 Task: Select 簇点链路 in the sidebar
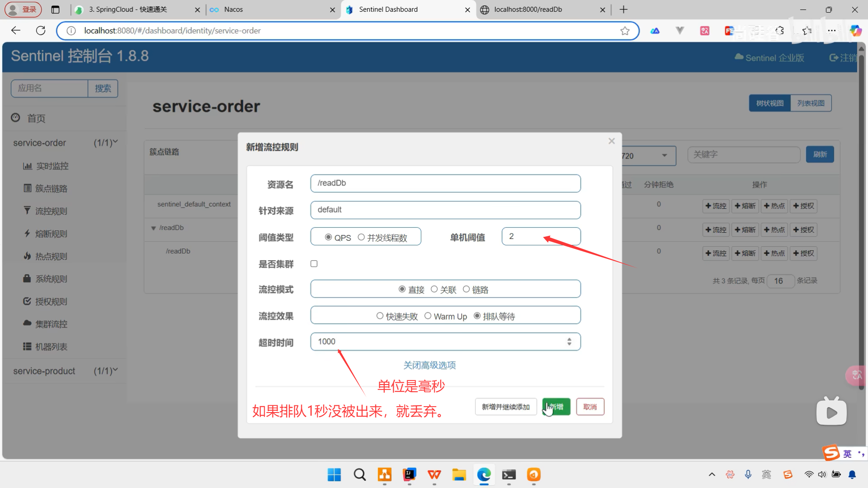(51, 188)
